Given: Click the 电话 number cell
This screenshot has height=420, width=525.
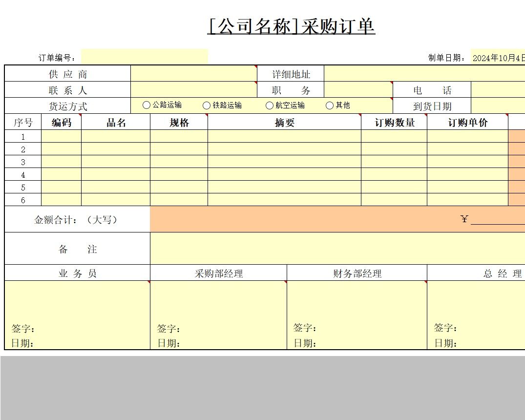Looking at the screenshot, I should [498, 89].
